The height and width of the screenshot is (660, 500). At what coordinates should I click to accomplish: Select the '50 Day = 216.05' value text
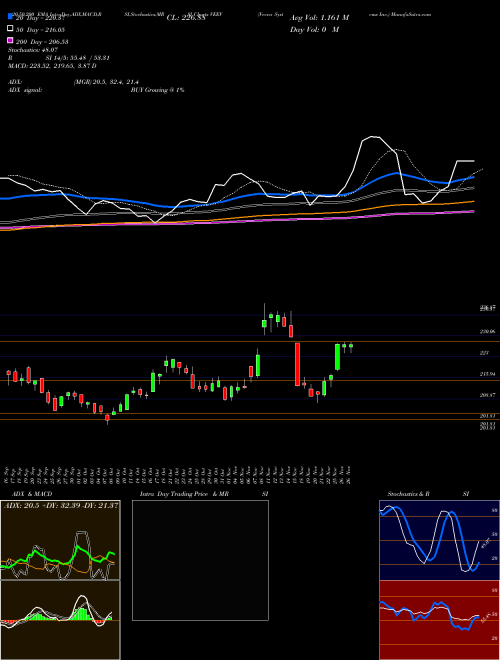(x=40, y=30)
